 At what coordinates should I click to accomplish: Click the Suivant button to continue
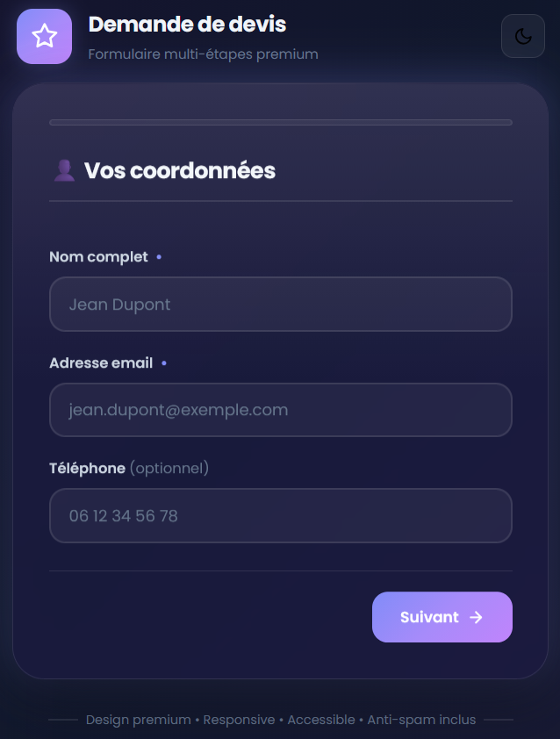pyautogui.click(x=442, y=617)
